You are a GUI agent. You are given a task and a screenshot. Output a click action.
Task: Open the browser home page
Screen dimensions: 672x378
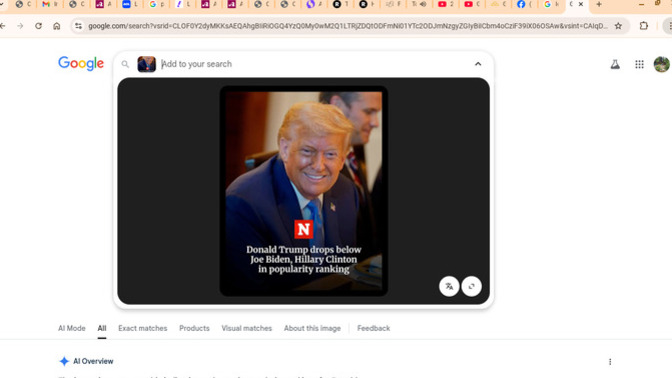(57, 26)
